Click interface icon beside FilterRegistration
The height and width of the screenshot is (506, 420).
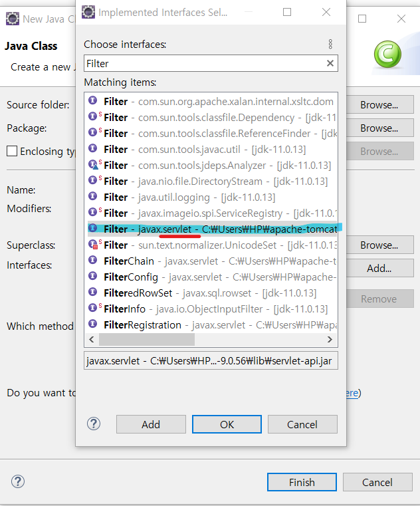[93, 324]
